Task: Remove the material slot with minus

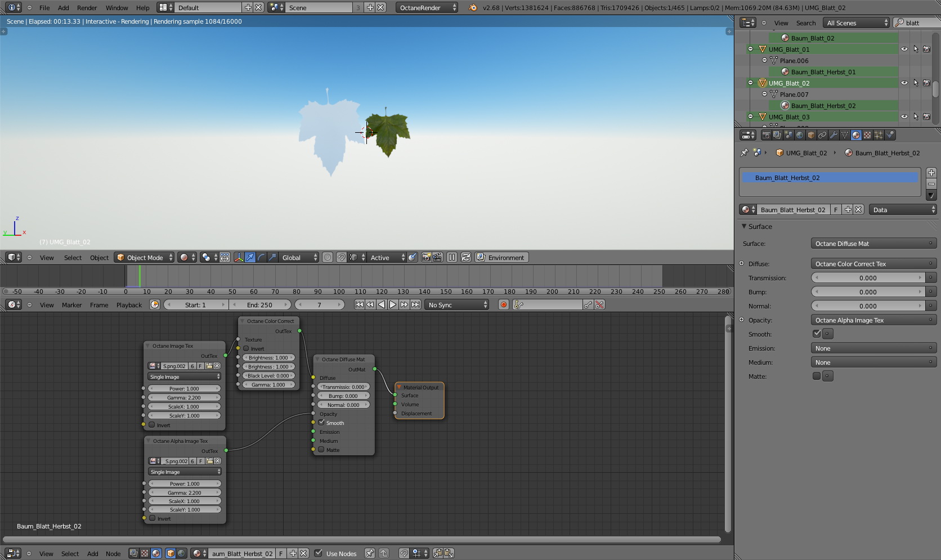Action: [931, 184]
